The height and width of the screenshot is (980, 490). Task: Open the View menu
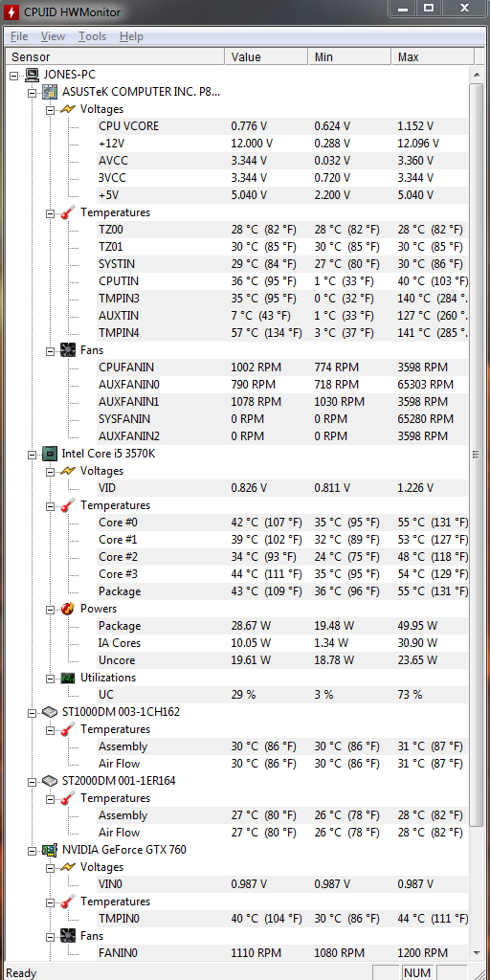pyautogui.click(x=54, y=36)
